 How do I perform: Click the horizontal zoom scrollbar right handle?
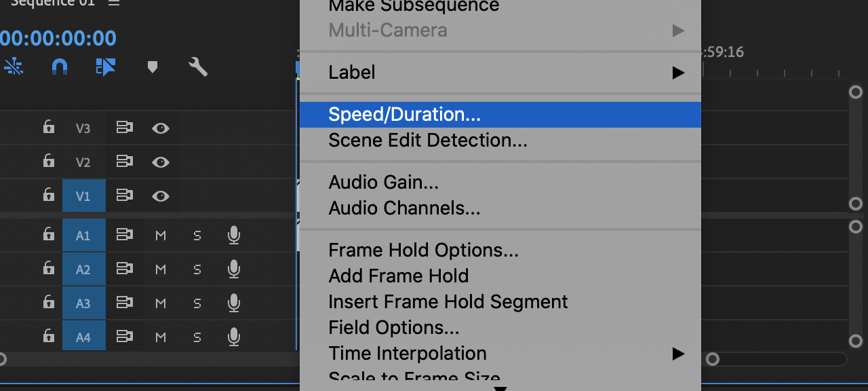click(x=712, y=359)
